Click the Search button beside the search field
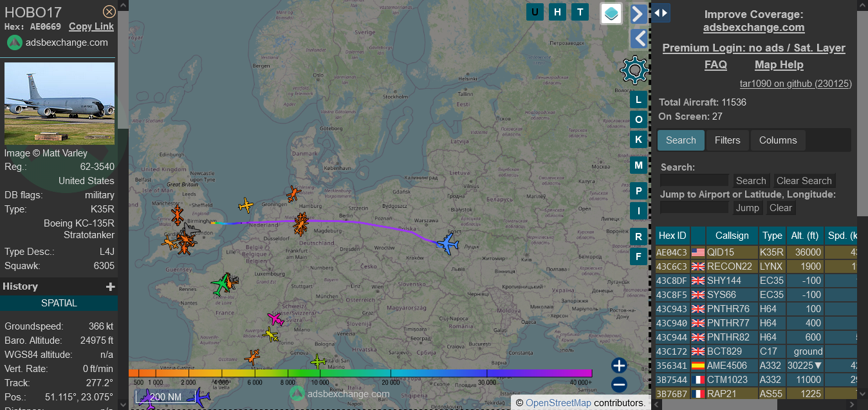The height and width of the screenshot is (410, 868). [751, 181]
